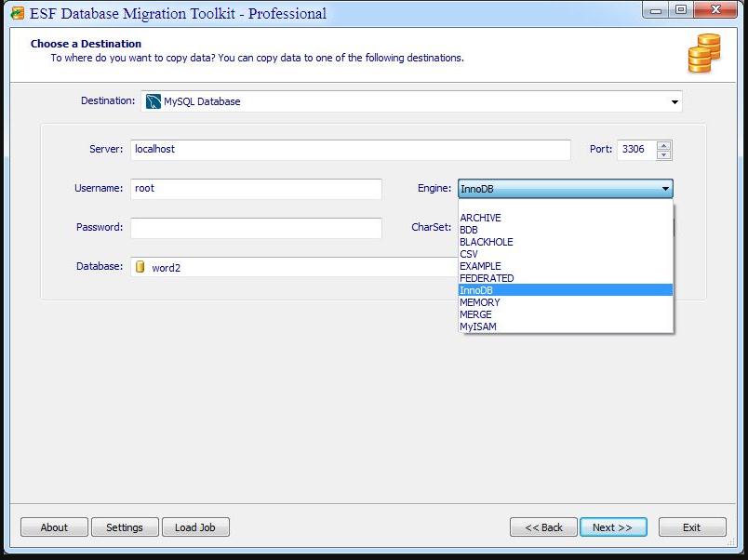The height and width of the screenshot is (560, 748).
Task: Select FEDERATED engine option
Action: 566,278
